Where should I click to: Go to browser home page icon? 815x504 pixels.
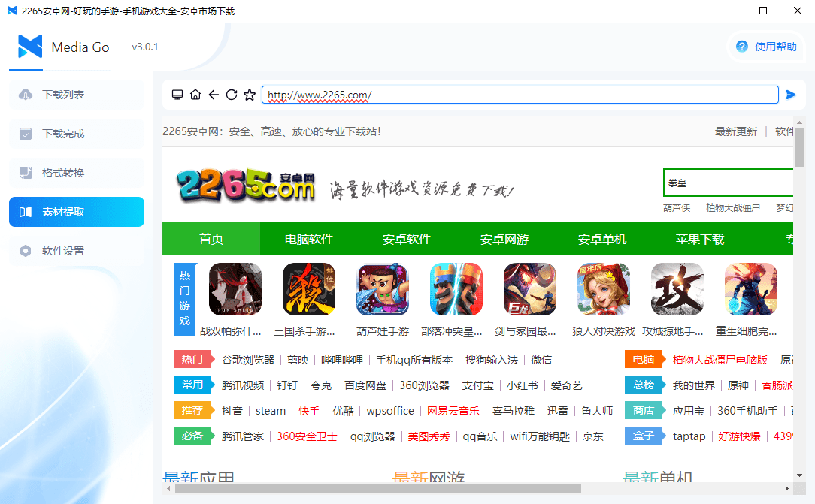[195, 95]
